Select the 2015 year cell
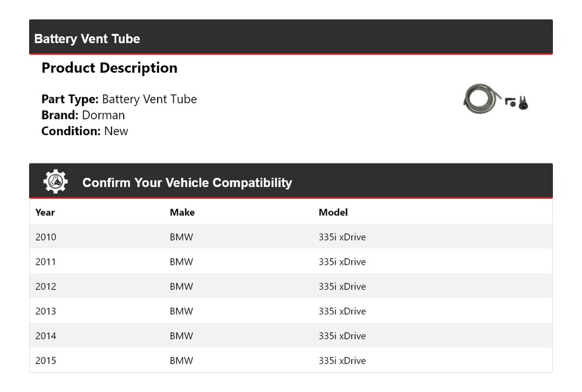The width and height of the screenshot is (582, 392). 45,360
